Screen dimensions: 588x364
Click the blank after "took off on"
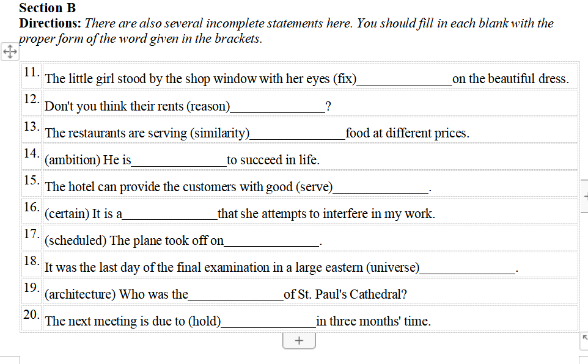click(x=271, y=241)
